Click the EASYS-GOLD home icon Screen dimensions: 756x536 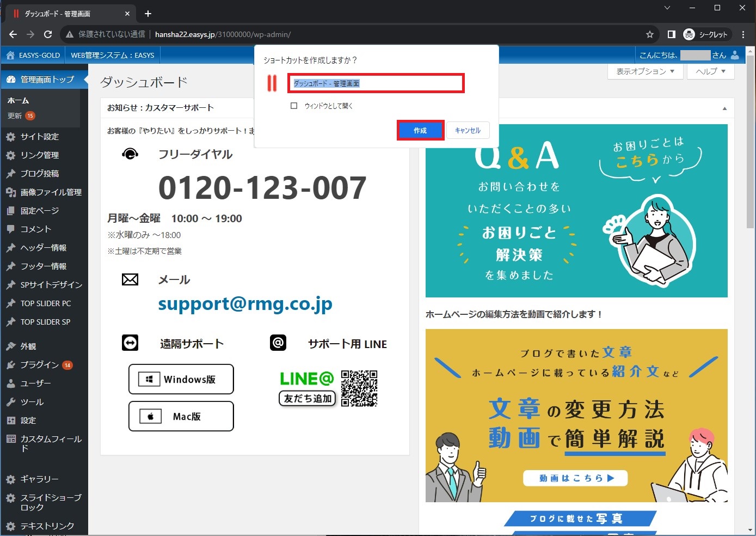point(10,55)
